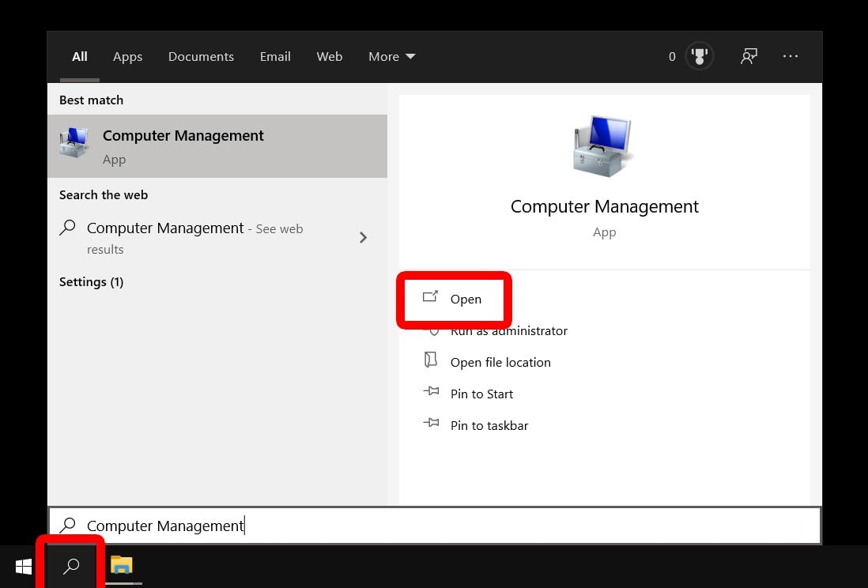Click the taskbar search magnifier icon
Screen dimensions: 868x588
click(71, 566)
